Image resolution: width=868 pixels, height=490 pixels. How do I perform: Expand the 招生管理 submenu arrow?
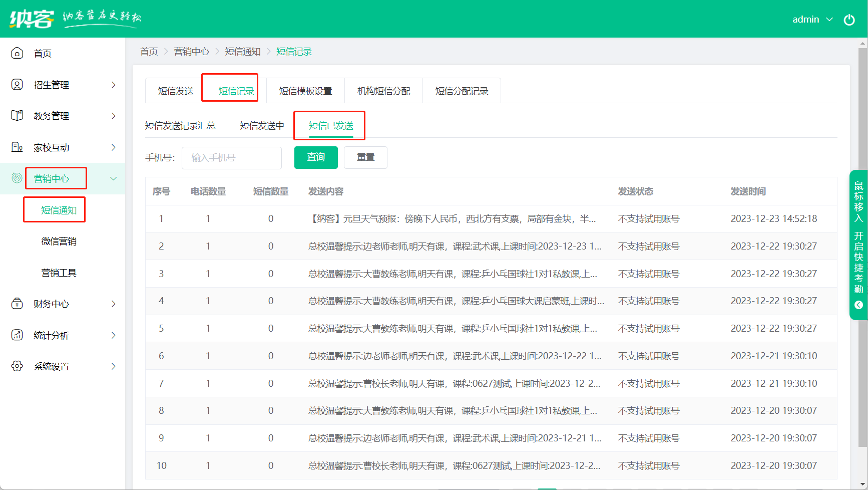click(x=114, y=85)
